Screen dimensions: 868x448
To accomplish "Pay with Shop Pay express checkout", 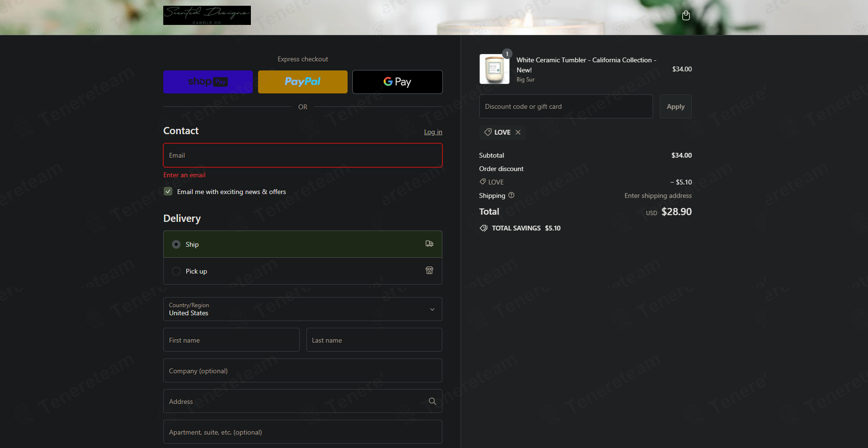I will [208, 82].
